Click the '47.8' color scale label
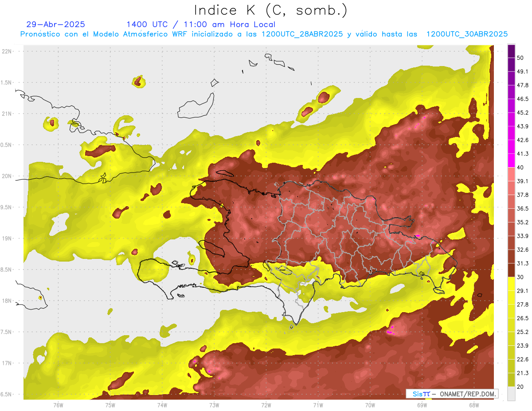 [x=523, y=85]
